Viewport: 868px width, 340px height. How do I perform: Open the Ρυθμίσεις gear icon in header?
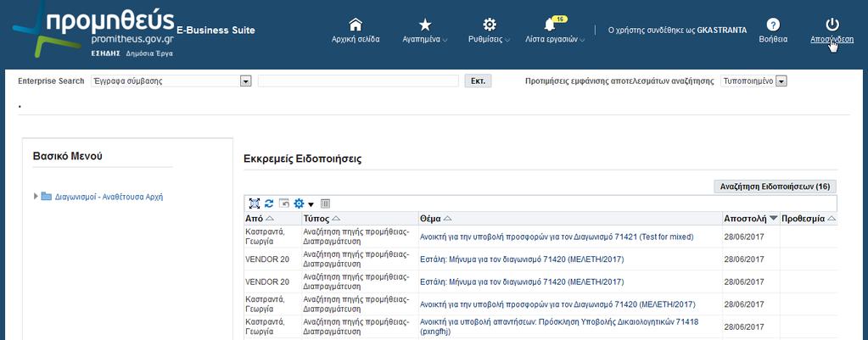tap(490, 25)
